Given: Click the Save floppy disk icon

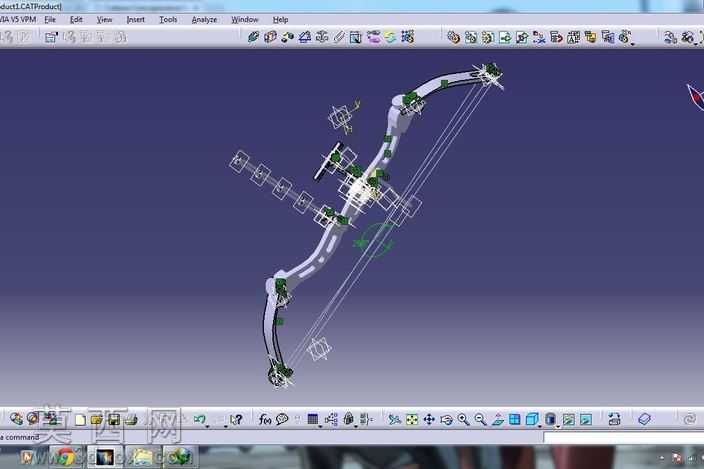Looking at the screenshot, I should pyautogui.click(x=114, y=420).
